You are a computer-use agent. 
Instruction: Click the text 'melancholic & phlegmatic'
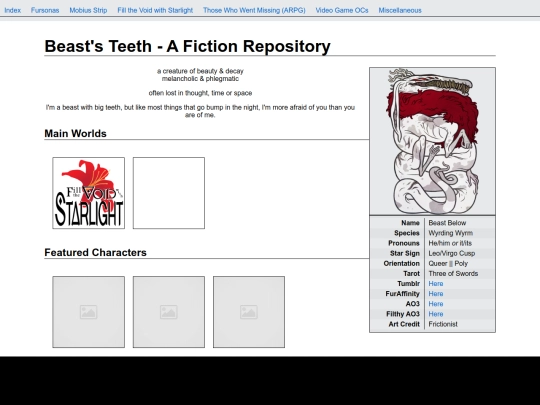[200, 79]
